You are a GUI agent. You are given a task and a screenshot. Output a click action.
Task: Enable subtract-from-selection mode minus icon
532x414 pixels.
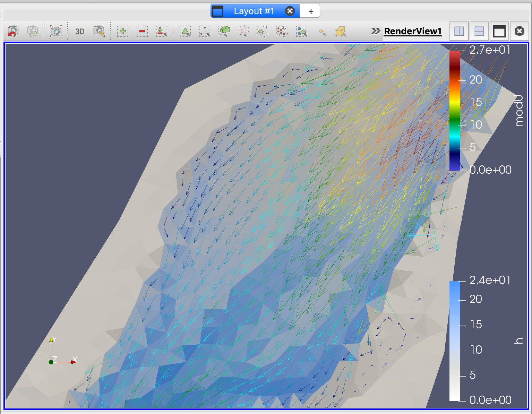tap(142, 31)
